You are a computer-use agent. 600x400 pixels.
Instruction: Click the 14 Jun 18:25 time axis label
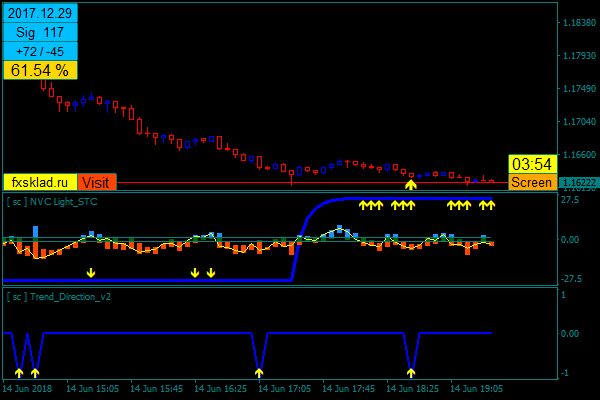point(412,389)
